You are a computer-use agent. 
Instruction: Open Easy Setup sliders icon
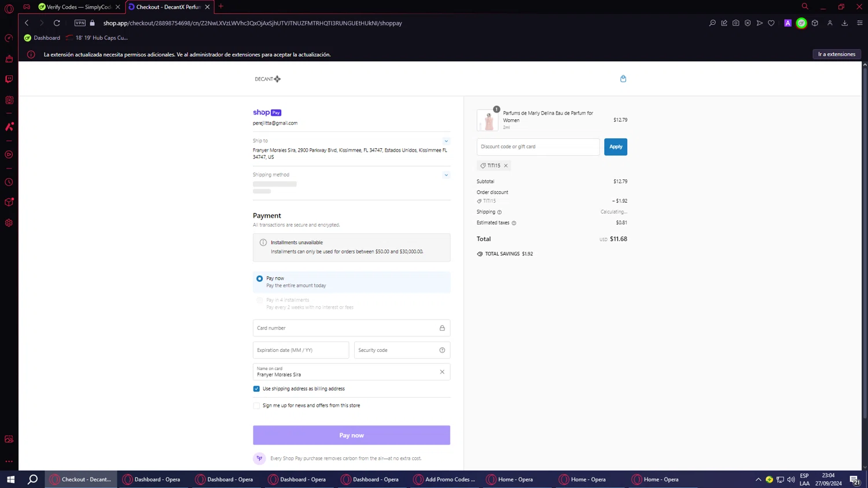860,23
